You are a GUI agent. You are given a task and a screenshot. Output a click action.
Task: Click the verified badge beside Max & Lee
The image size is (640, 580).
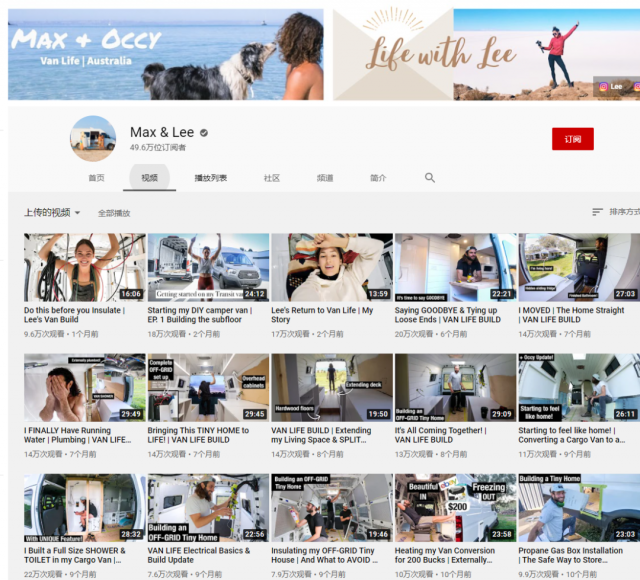tap(204, 133)
